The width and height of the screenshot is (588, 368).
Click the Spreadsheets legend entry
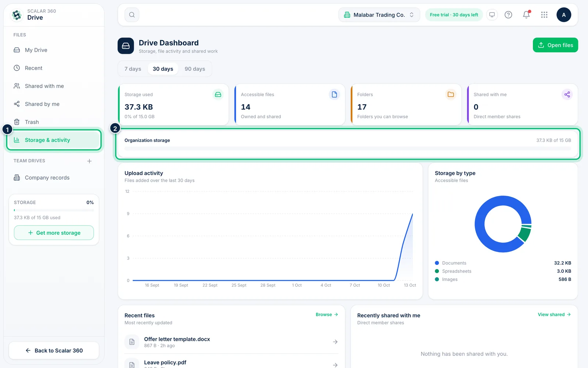tap(503, 271)
